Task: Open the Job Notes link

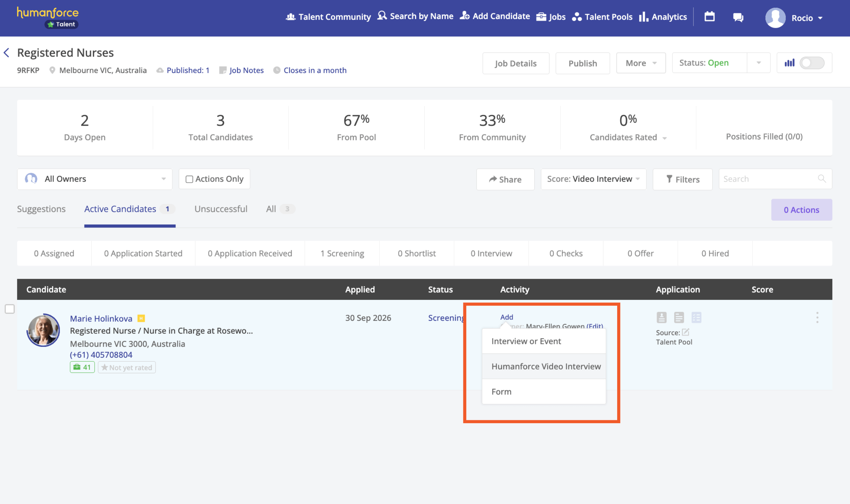Action: pos(246,70)
